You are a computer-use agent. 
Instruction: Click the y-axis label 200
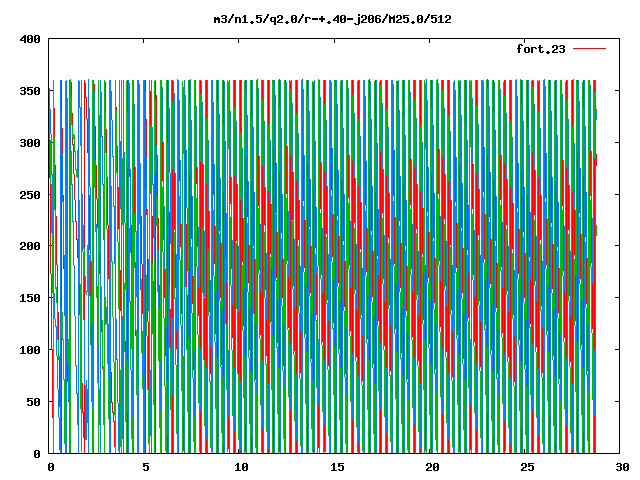click(x=30, y=246)
